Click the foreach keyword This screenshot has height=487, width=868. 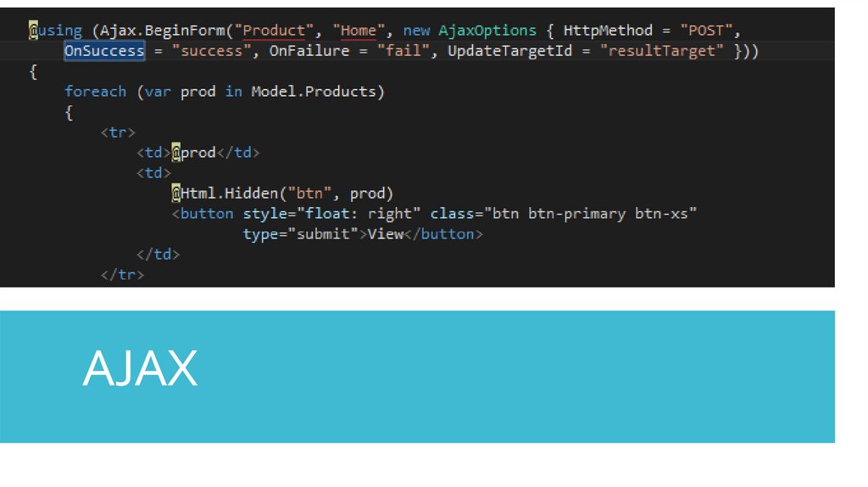point(95,92)
